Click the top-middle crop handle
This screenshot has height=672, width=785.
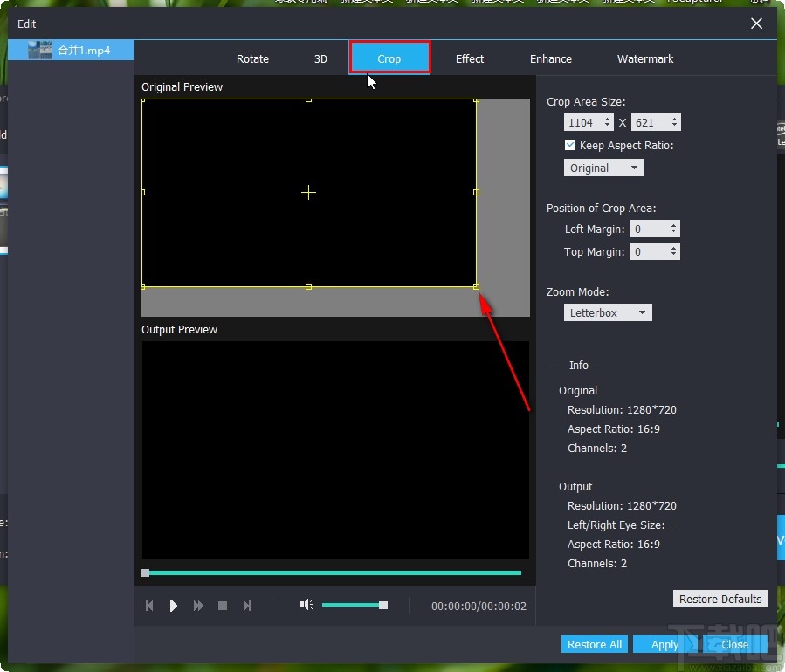pos(308,100)
